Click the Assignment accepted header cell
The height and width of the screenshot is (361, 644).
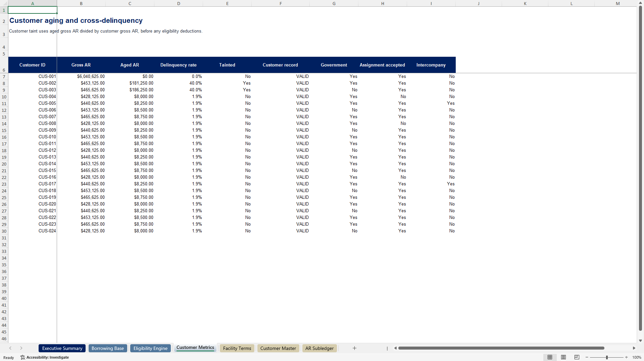pos(383,65)
